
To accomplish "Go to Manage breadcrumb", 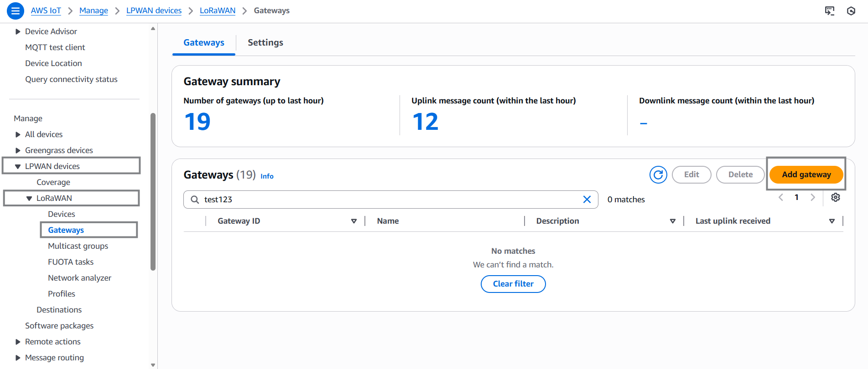I will pyautogui.click(x=94, y=10).
